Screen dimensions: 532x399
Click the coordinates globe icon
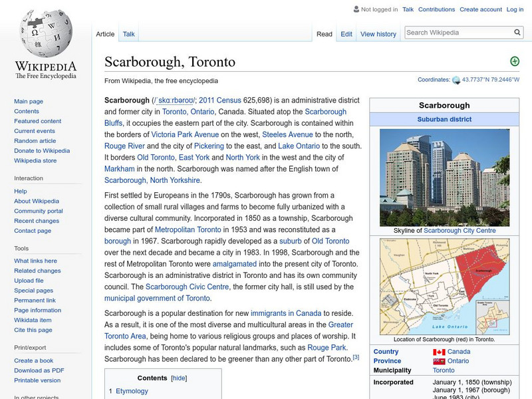point(456,80)
